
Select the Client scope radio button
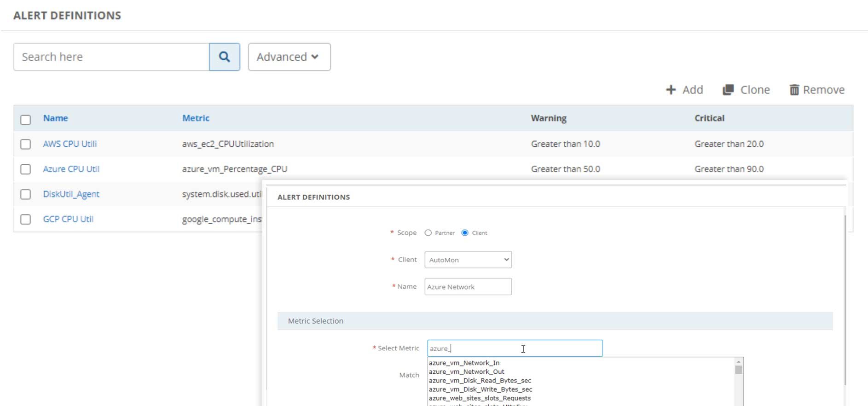465,233
